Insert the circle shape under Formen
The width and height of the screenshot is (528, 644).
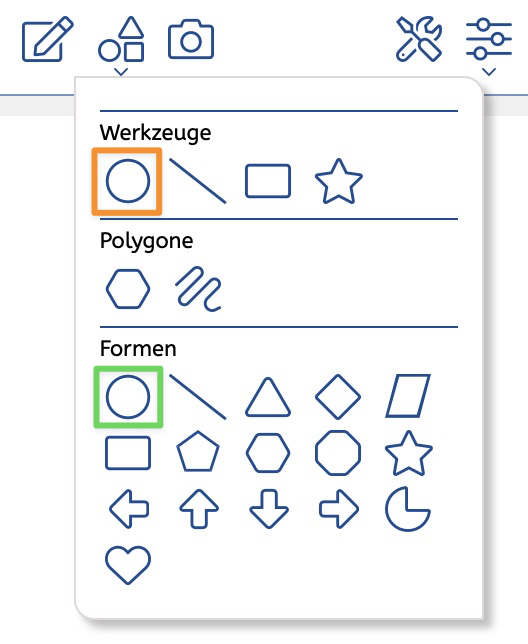128,397
